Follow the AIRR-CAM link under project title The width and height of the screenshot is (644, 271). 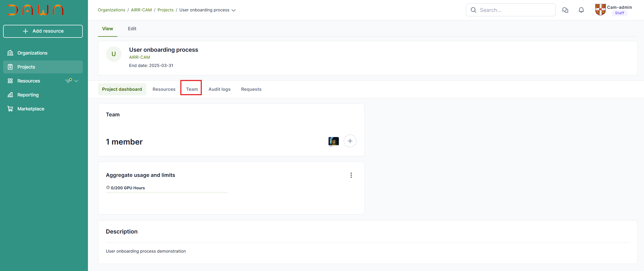[x=139, y=57]
